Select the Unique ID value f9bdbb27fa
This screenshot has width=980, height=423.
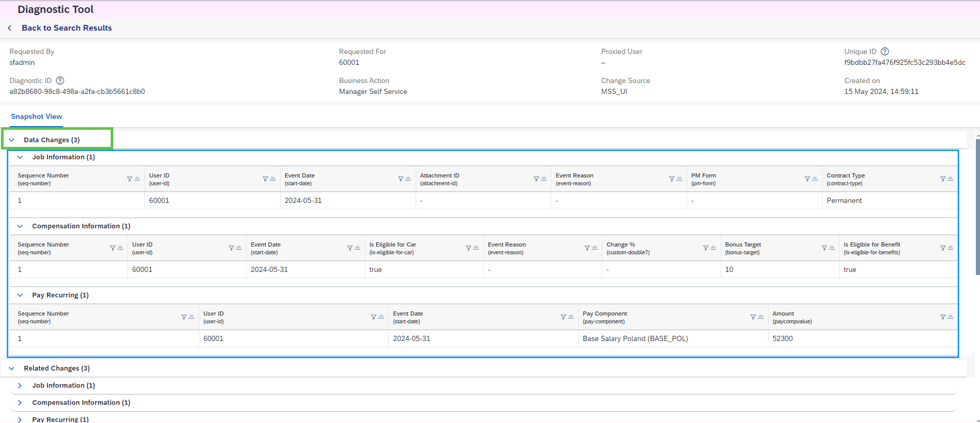click(905, 63)
